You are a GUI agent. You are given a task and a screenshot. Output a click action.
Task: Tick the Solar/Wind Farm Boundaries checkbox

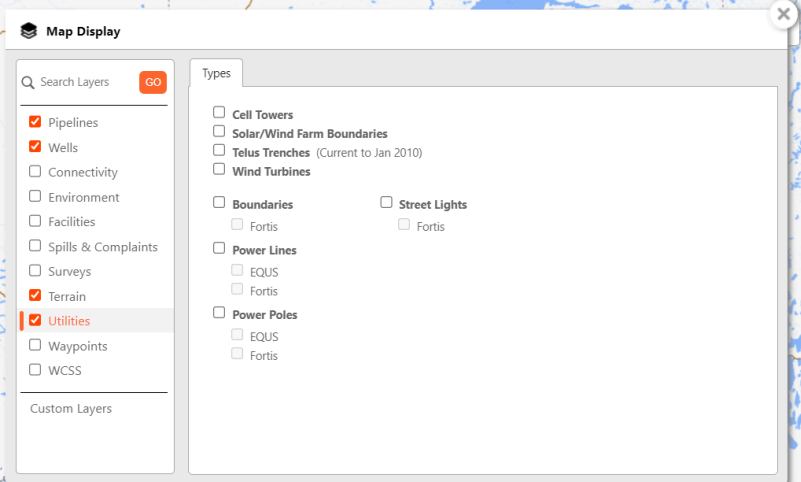pyautogui.click(x=219, y=132)
